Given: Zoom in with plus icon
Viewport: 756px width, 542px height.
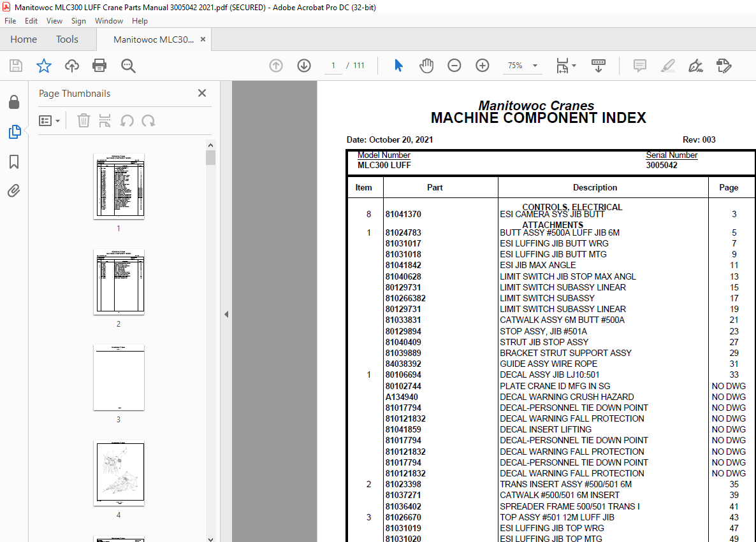Looking at the screenshot, I should tap(482, 66).
